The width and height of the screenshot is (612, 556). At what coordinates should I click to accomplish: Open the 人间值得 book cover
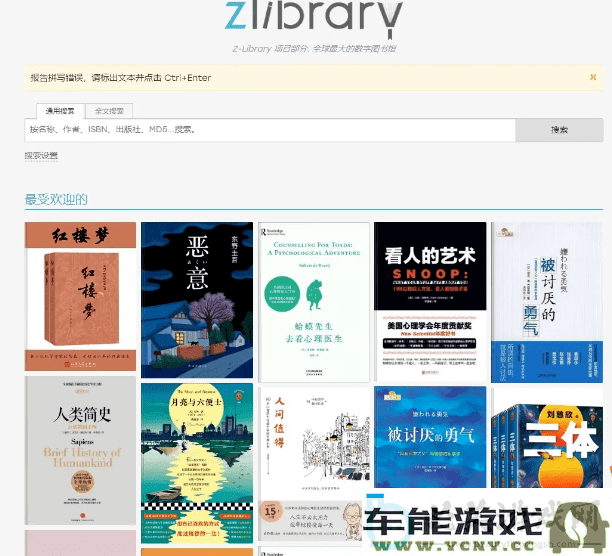point(314,464)
